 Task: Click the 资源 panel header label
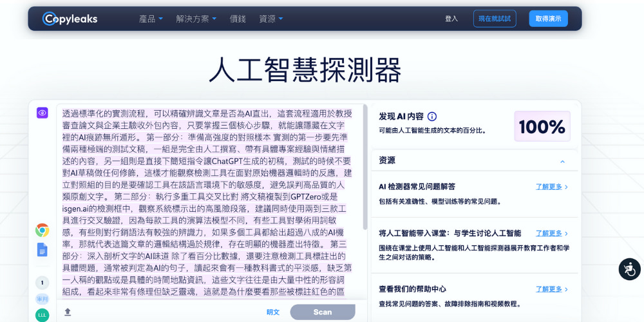(x=387, y=160)
